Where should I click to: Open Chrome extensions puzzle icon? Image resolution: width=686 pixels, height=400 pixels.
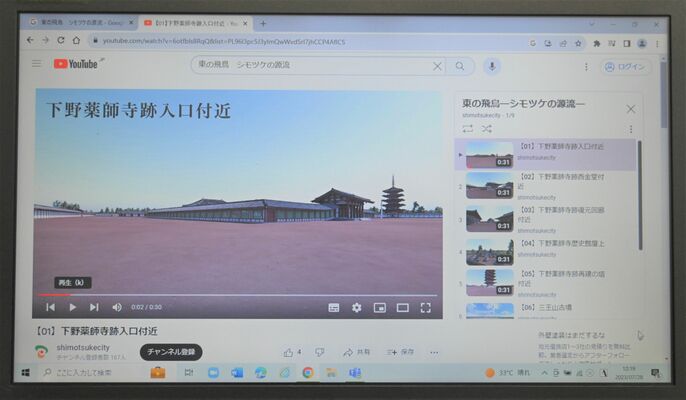pyautogui.click(x=597, y=43)
